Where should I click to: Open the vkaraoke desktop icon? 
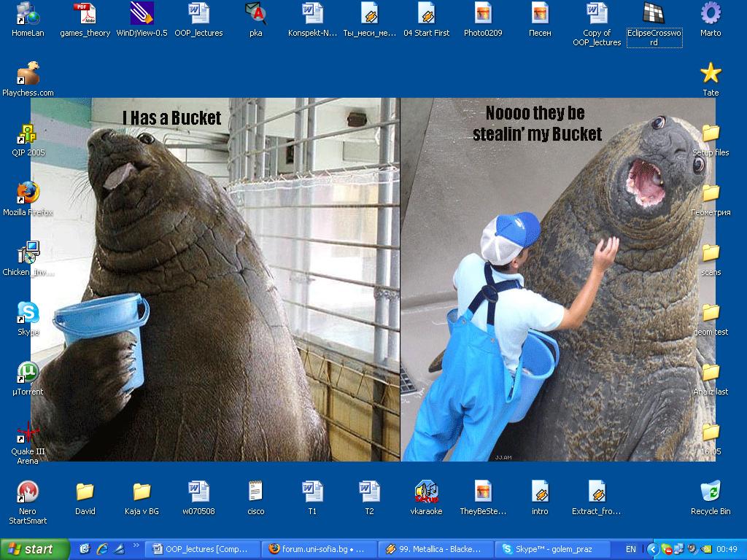click(x=426, y=492)
